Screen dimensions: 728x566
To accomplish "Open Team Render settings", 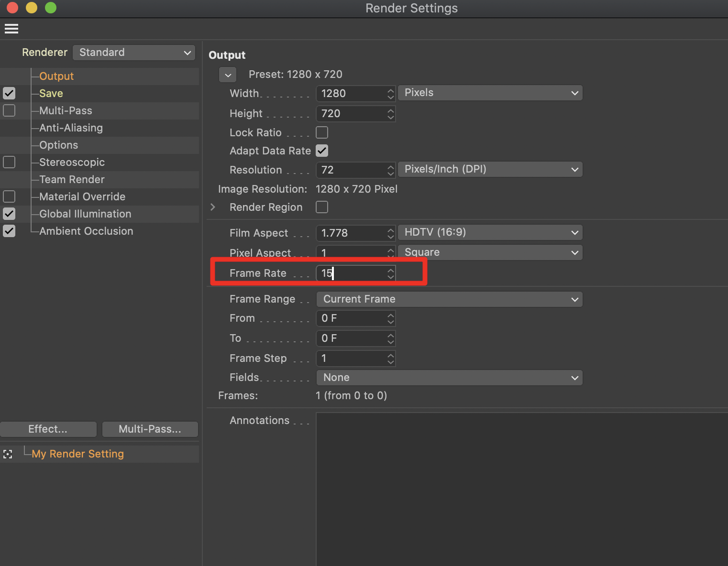I will [72, 179].
